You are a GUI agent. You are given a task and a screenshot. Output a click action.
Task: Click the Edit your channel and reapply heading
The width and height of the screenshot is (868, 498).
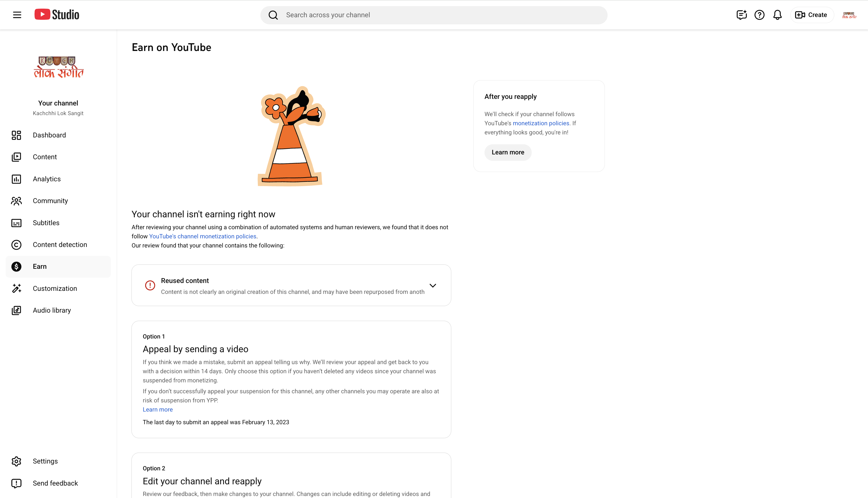click(202, 481)
